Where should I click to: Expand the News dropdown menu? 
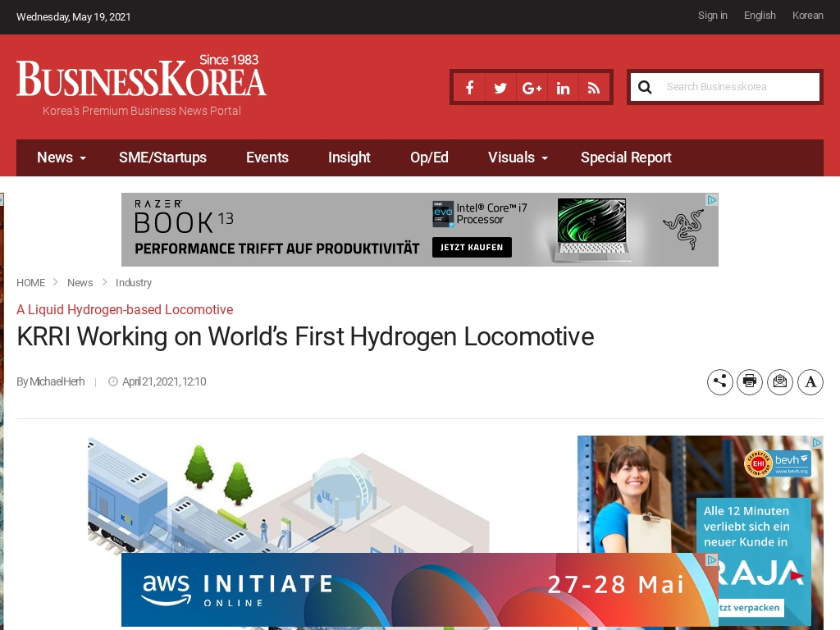coord(61,157)
